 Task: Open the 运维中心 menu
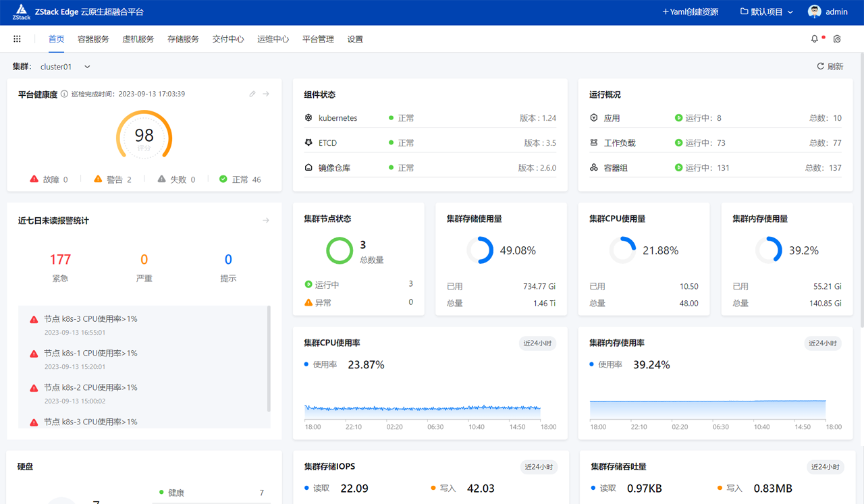(x=273, y=39)
